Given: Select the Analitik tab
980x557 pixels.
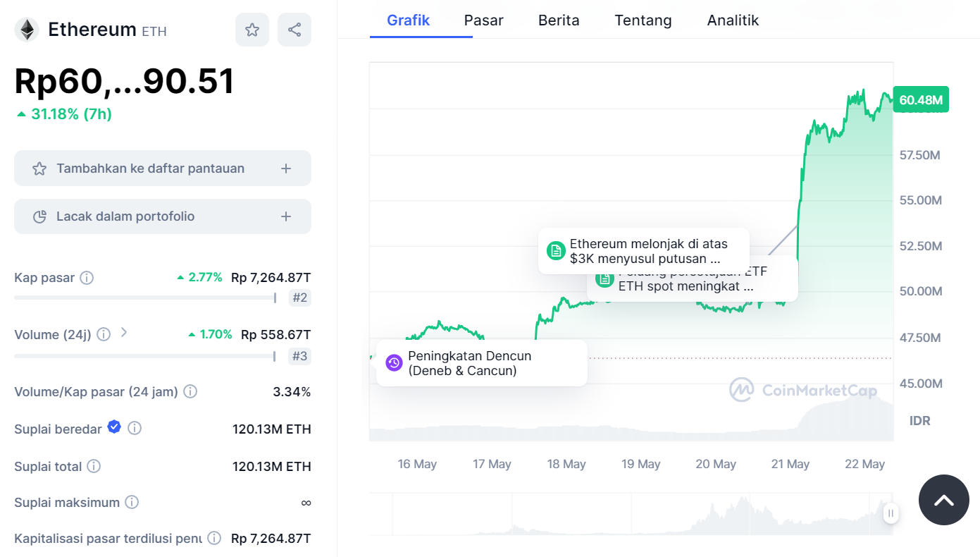Looking at the screenshot, I should (733, 20).
